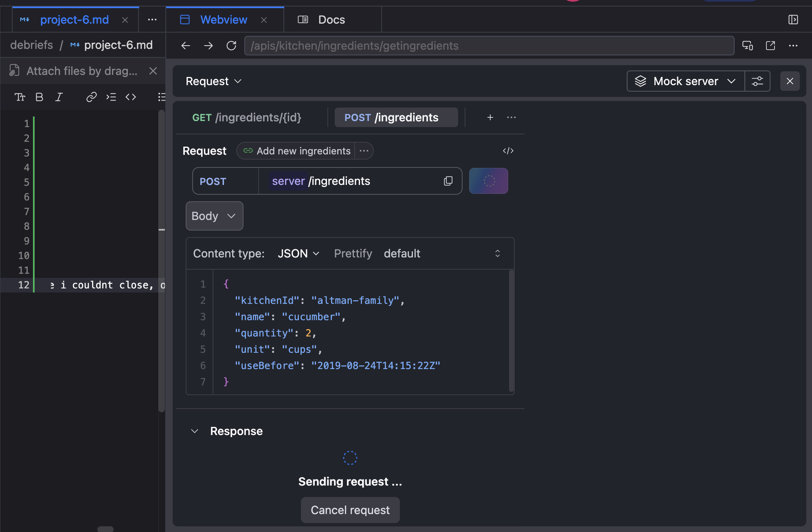Copy the server /ingredients URL
Image resolution: width=812 pixels, height=532 pixels.
(x=448, y=181)
